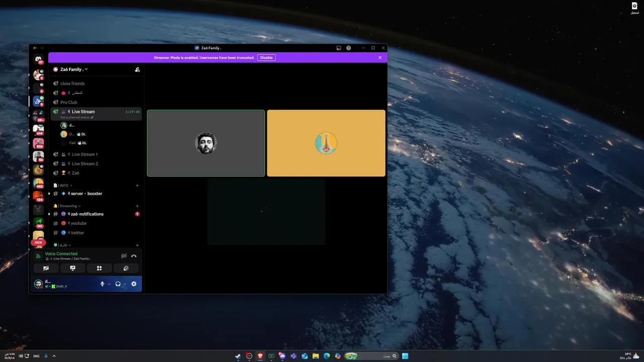Join the Live Stream 2 voice channel
644x362 pixels.
96,163
